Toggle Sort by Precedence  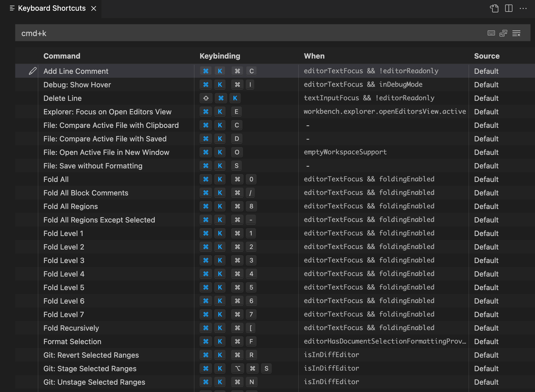[x=504, y=33]
